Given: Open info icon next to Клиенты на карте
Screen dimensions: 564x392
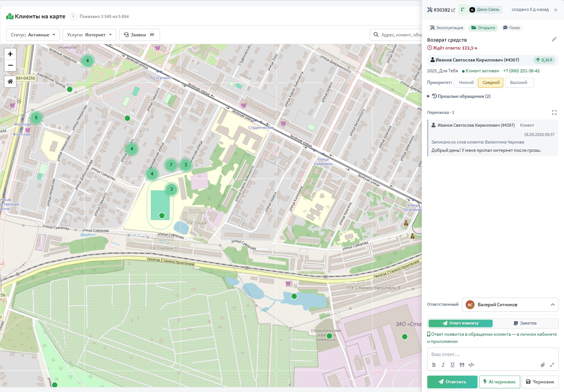Looking at the screenshot, I should (73, 16).
